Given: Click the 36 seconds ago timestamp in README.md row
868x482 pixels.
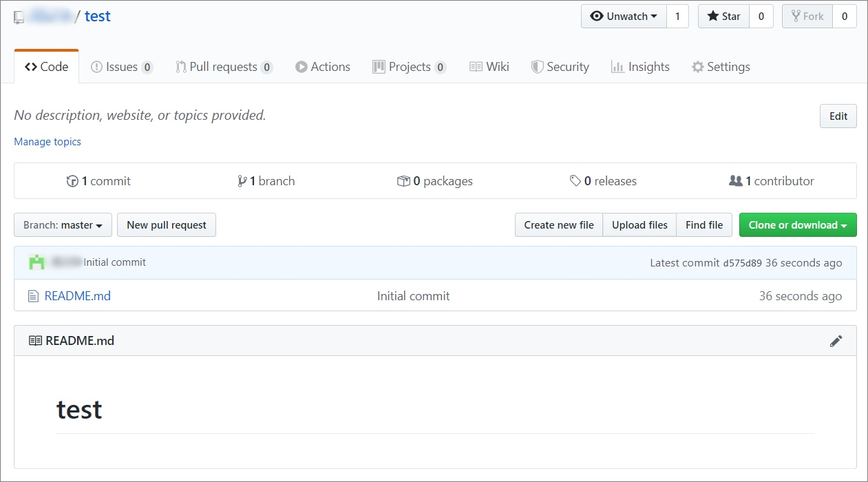Looking at the screenshot, I should coord(800,296).
